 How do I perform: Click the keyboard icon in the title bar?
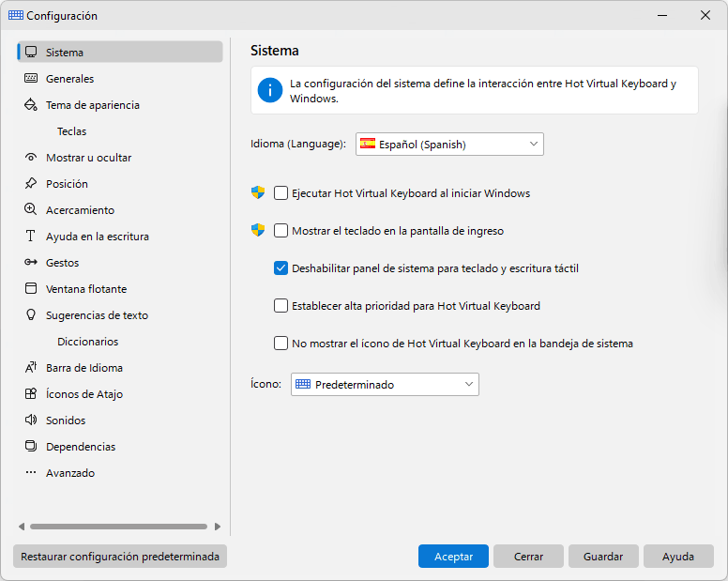tap(16, 15)
